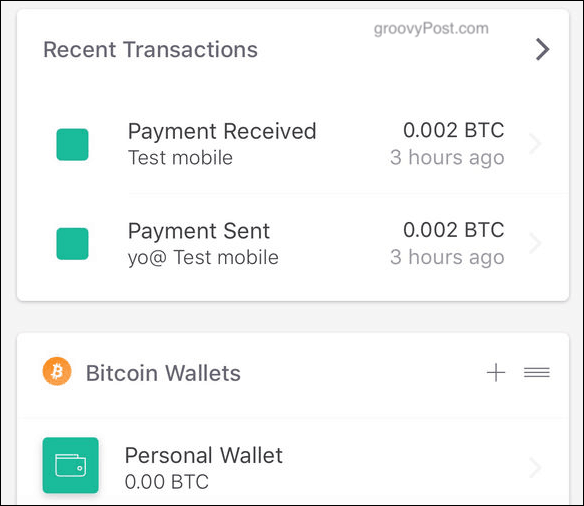Expand the Payment Received row chevron

(x=535, y=144)
